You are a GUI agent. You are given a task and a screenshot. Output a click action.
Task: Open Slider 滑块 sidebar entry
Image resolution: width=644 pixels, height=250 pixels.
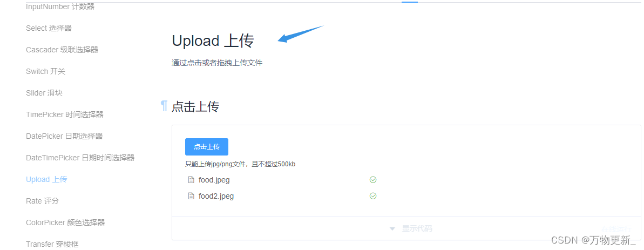coord(44,93)
